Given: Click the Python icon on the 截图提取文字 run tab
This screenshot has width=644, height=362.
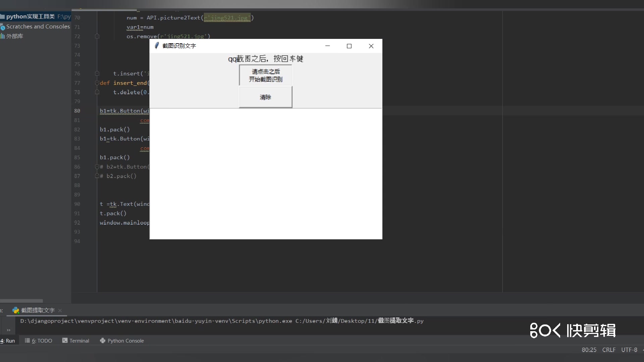Looking at the screenshot, I should click(16, 310).
